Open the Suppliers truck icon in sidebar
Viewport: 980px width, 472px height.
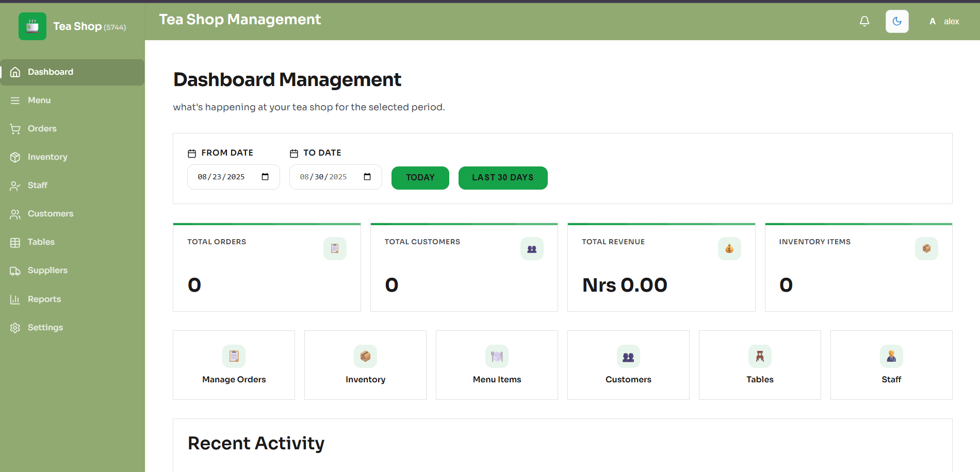point(15,270)
